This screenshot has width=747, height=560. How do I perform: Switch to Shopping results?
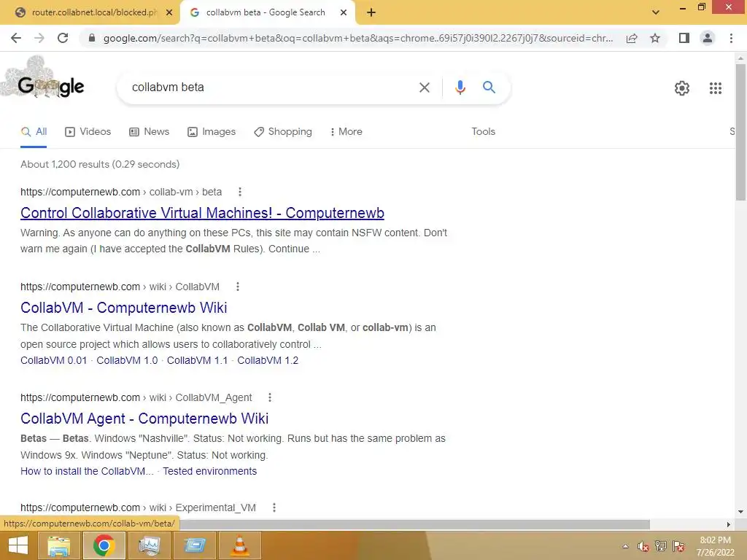(x=283, y=131)
